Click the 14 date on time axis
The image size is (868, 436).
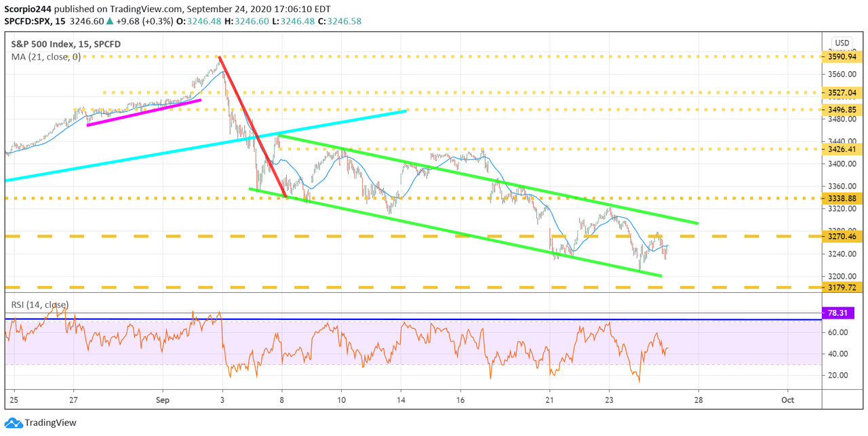[x=401, y=400]
